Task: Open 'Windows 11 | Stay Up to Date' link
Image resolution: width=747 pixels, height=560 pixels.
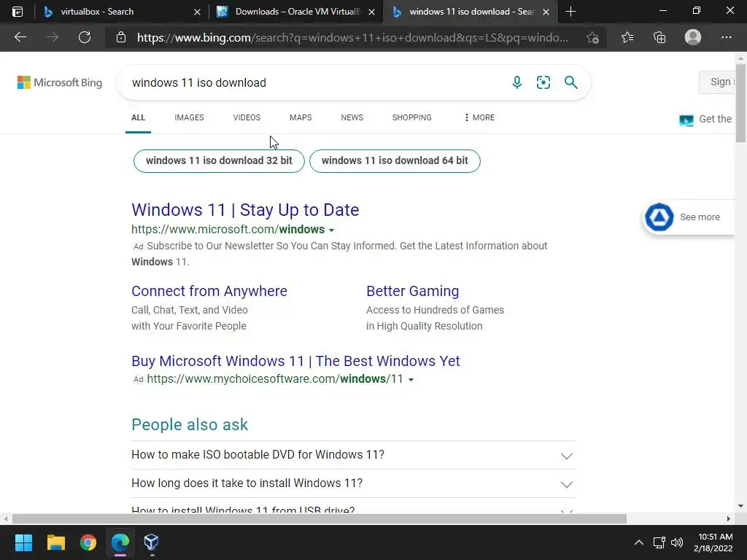Action: [245, 209]
